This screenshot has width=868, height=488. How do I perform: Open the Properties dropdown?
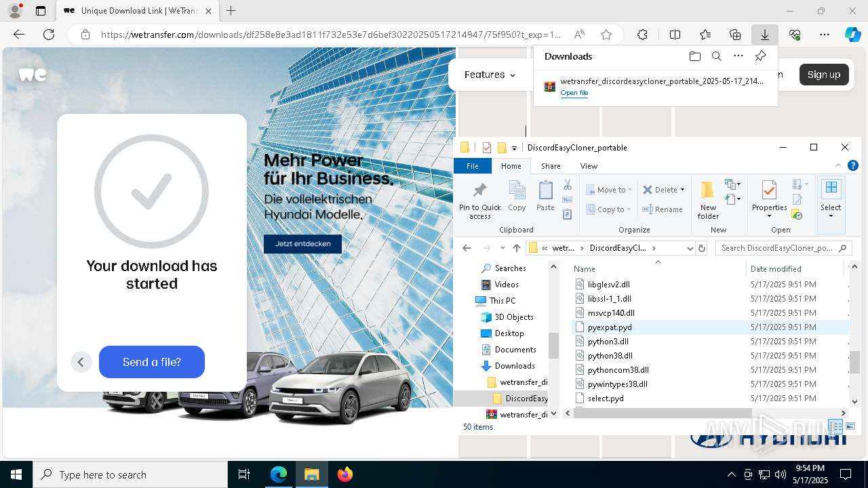[x=769, y=216]
